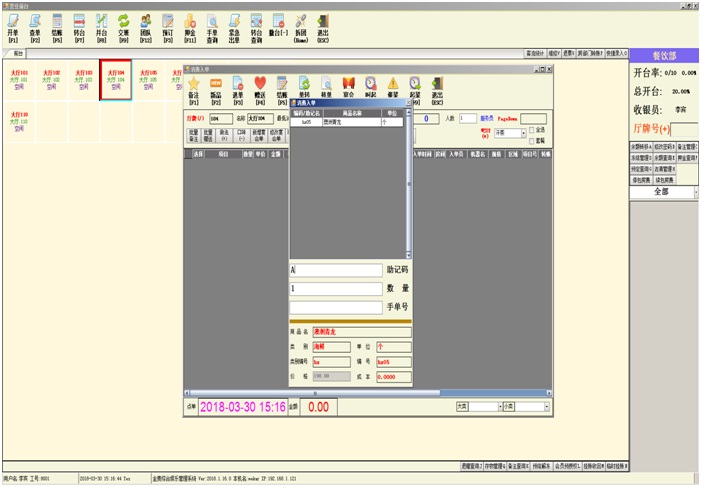Enable the 全选 select-all checkbox
This screenshot has height=487, width=701.
tap(533, 129)
